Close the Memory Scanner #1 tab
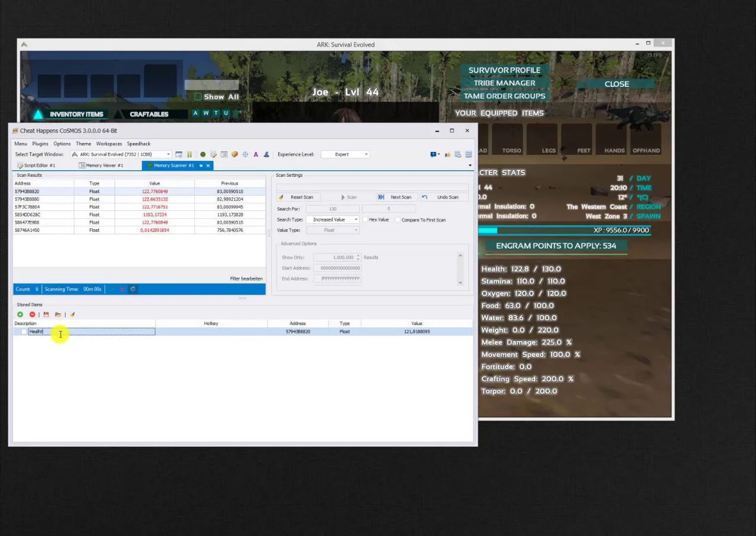This screenshot has width=756, height=536. point(208,165)
